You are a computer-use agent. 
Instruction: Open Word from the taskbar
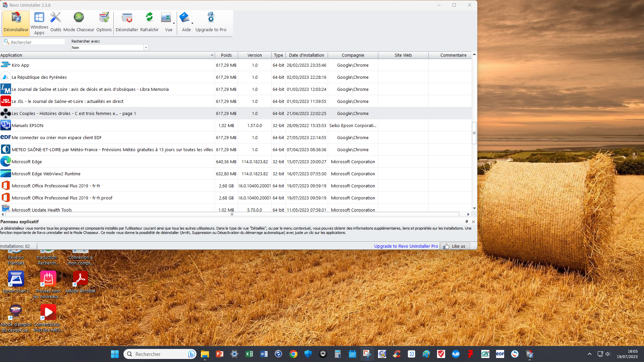coord(264,354)
